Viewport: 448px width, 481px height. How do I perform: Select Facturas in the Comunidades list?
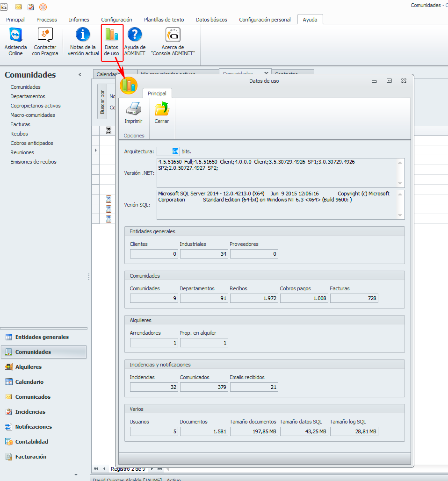point(20,124)
